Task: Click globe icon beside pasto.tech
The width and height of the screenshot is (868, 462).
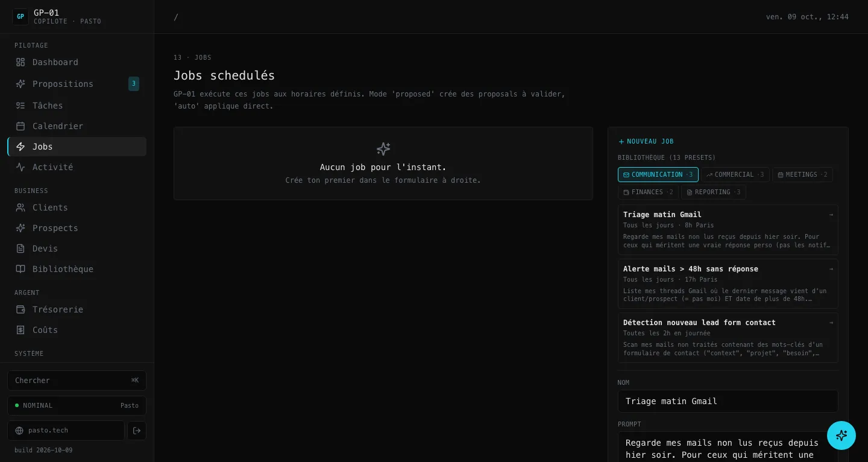Action: tap(19, 431)
